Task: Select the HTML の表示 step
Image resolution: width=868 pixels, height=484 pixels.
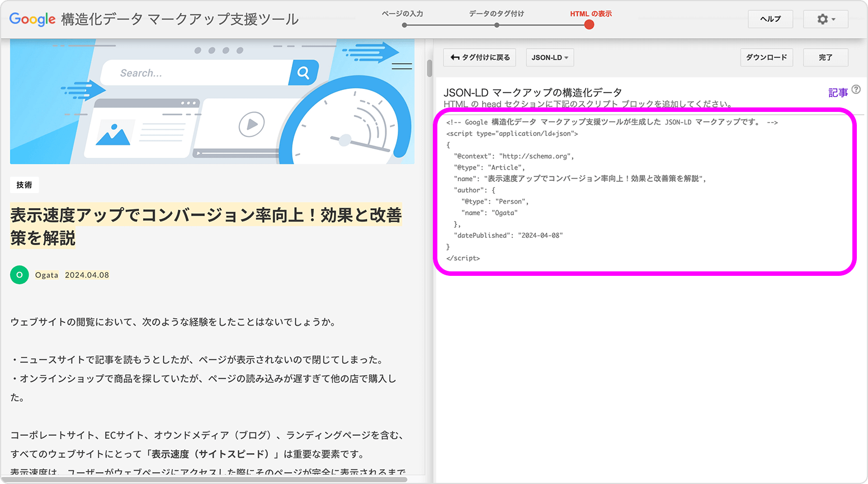Action: (591, 14)
